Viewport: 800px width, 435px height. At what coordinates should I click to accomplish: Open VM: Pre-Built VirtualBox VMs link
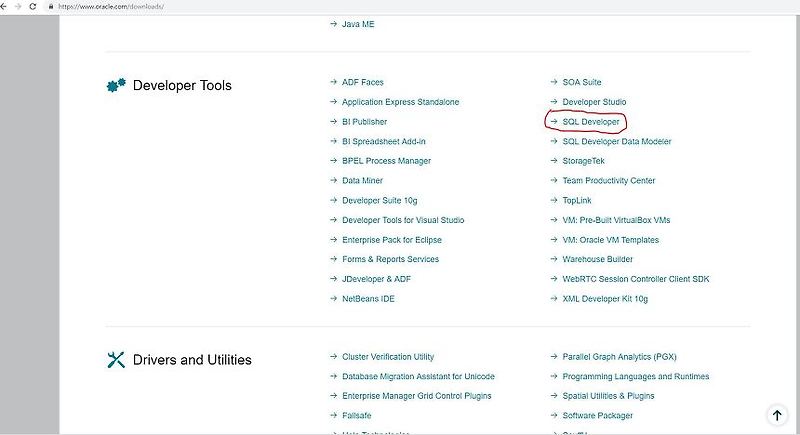(616, 220)
